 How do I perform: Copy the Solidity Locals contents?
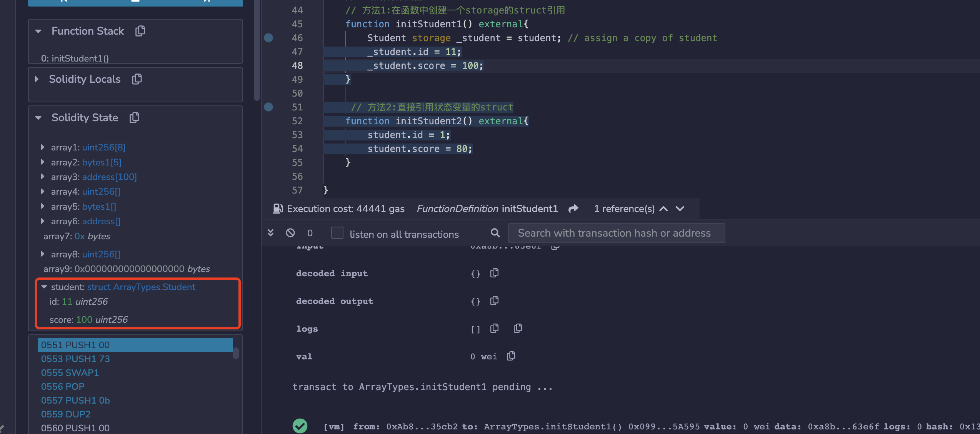point(137,79)
